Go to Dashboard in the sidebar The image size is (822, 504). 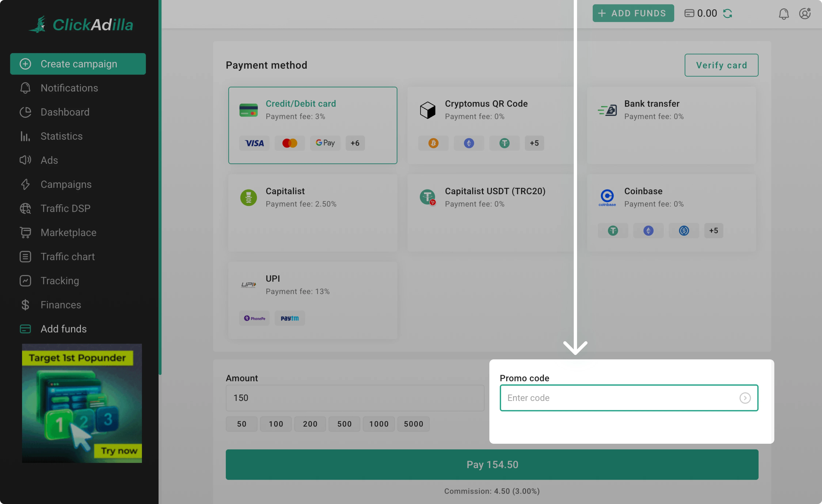pyautogui.click(x=65, y=112)
